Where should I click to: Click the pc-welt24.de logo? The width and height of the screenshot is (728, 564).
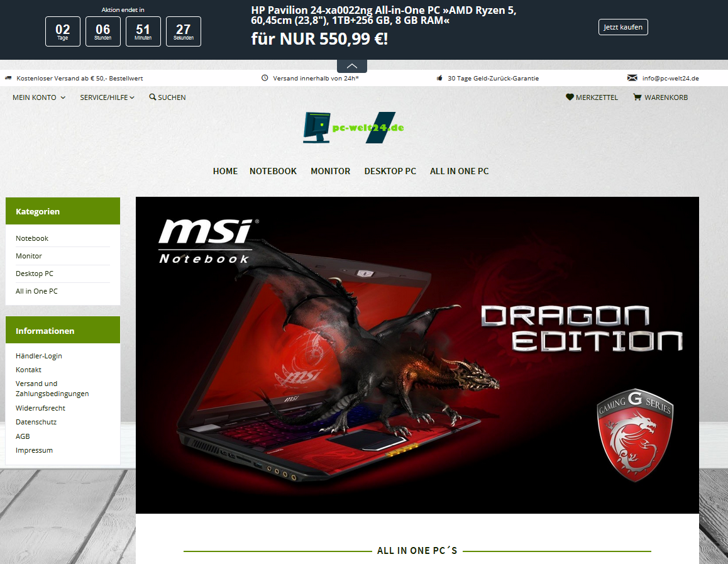354,128
